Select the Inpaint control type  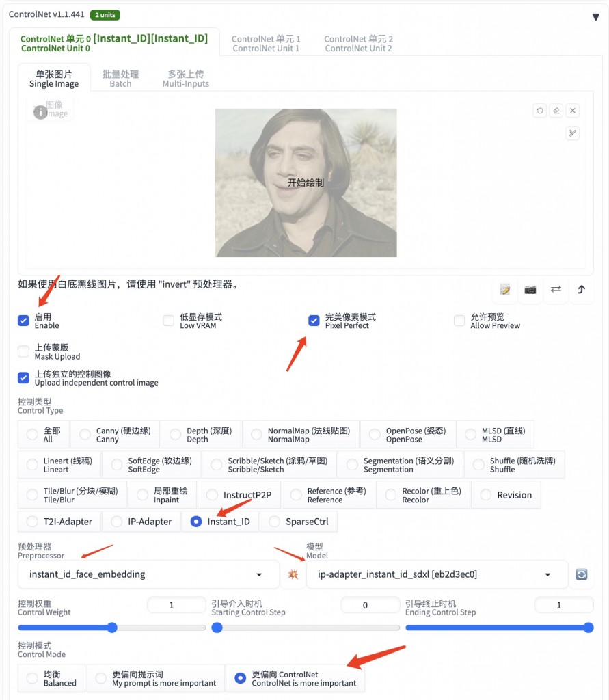(x=163, y=495)
